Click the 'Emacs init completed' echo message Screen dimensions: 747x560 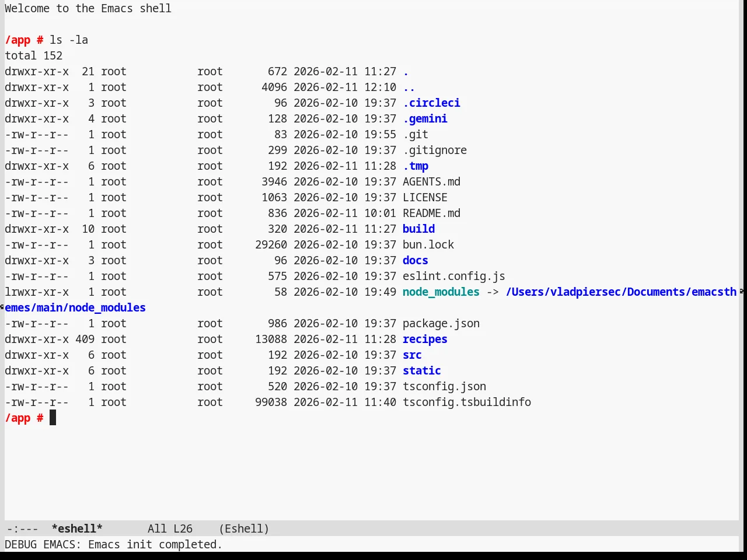click(x=155, y=544)
